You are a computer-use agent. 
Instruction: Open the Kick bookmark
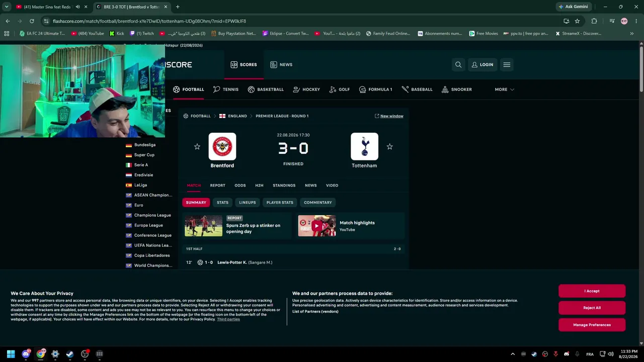117,34
